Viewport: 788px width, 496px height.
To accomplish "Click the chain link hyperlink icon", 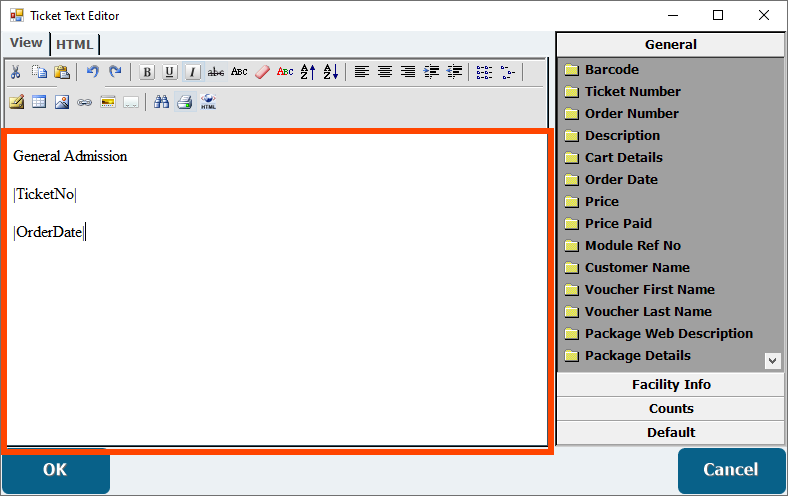I will click(x=85, y=102).
